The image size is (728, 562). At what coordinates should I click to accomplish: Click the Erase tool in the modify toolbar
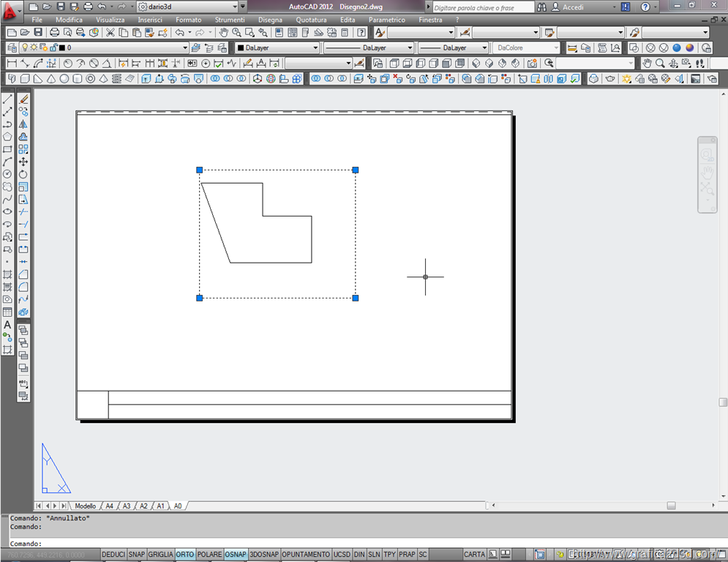coord(23,100)
